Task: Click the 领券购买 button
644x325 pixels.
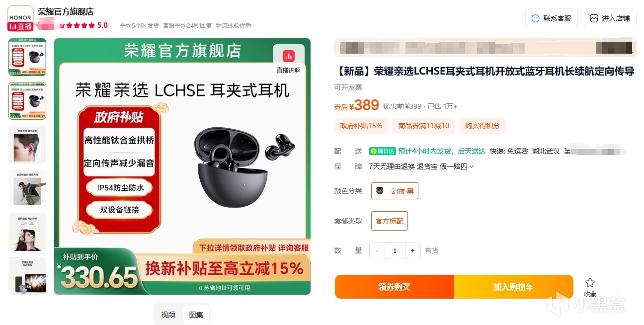Action: click(x=395, y=287)
